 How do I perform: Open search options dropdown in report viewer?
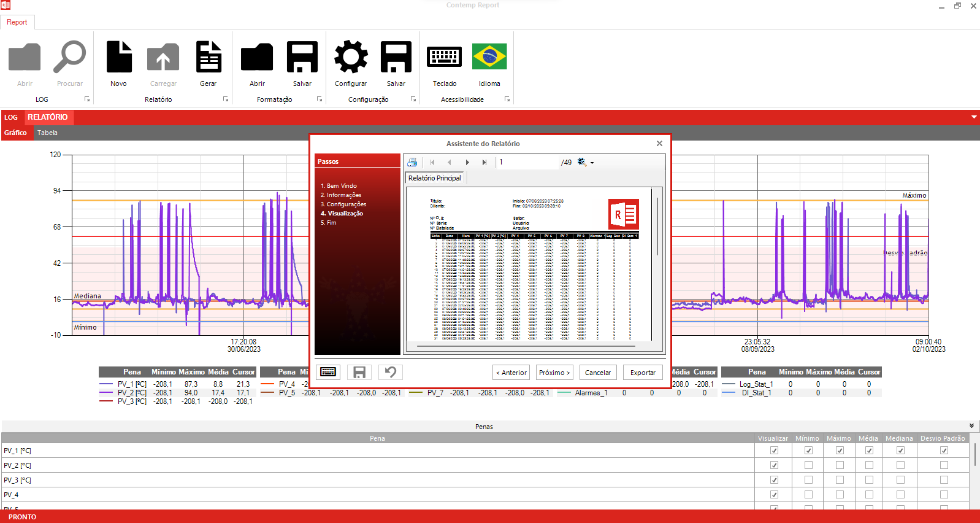592,163
